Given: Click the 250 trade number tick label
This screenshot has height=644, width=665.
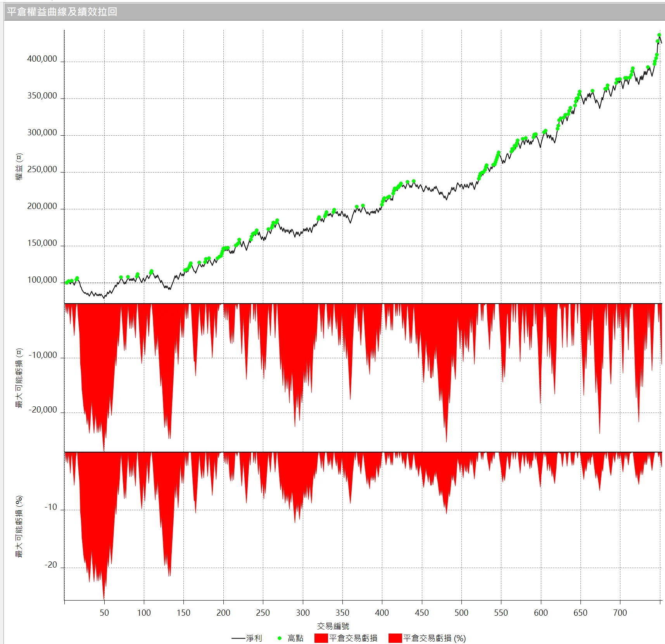Looking at the screenshot, I should [x=263, y=613].
